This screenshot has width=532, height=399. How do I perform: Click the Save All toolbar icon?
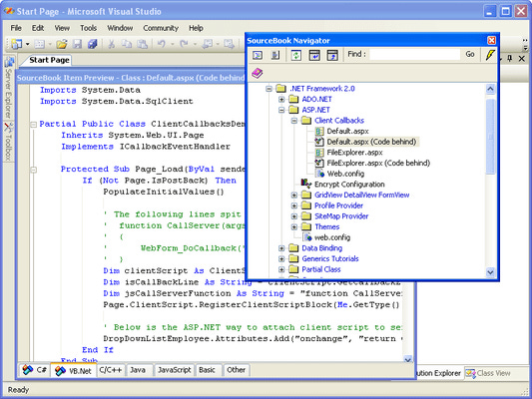(92, 44)
